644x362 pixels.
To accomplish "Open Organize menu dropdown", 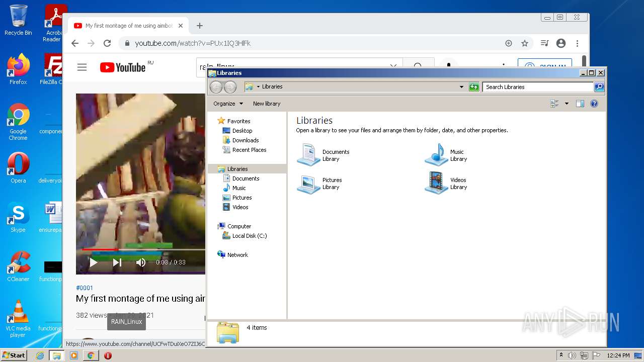I will (x=228, y=104).
